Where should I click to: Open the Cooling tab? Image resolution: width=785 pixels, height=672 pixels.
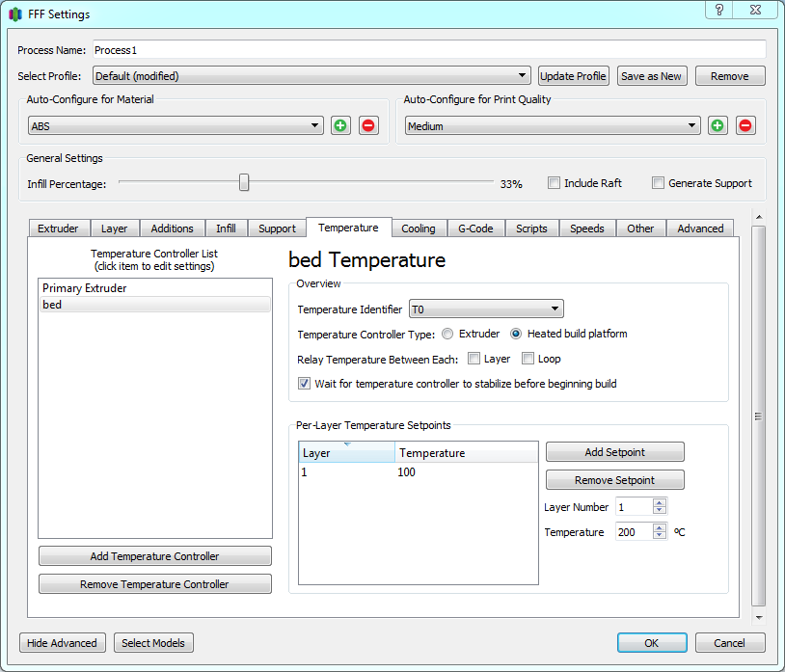point(419,228)
